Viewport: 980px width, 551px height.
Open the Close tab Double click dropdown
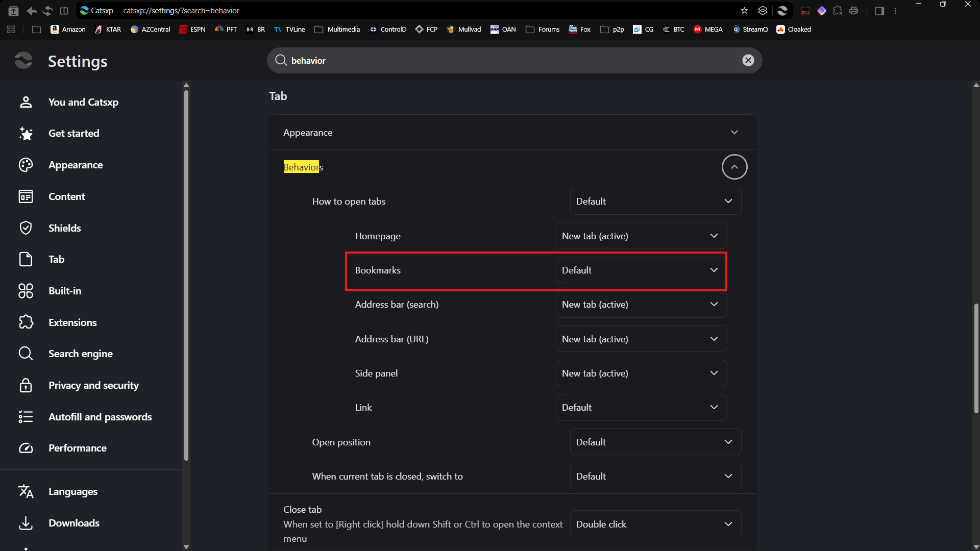[655, 524]
